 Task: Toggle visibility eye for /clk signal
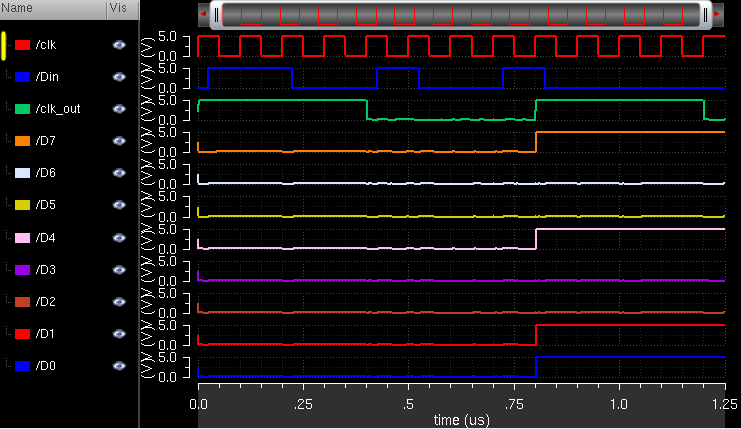coord(119,45)
